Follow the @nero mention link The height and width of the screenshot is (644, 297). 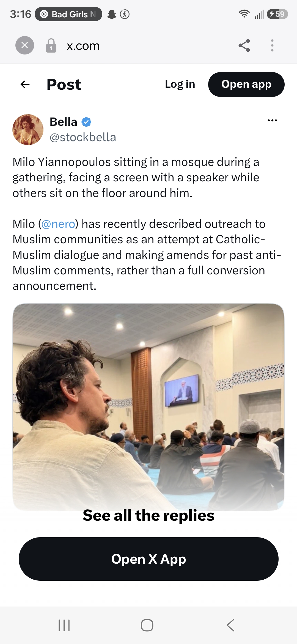coord(58,224)
